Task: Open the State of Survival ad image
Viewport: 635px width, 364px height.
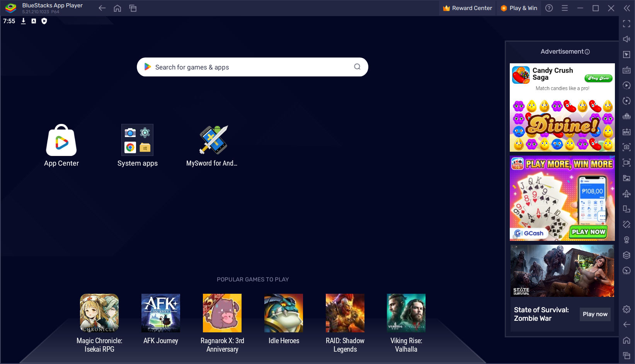Action: 562,271
